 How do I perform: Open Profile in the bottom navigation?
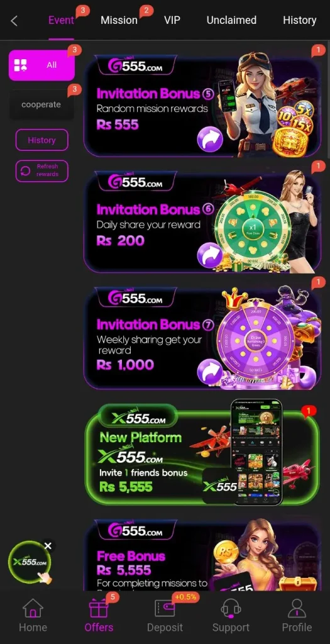297,615
